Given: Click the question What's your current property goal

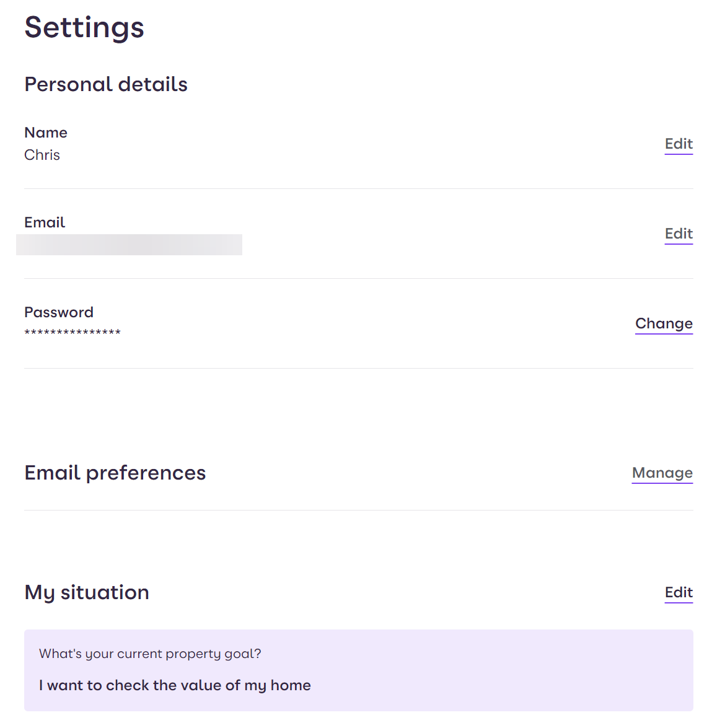Looking at the screenshot, I should tap(150, 654).
